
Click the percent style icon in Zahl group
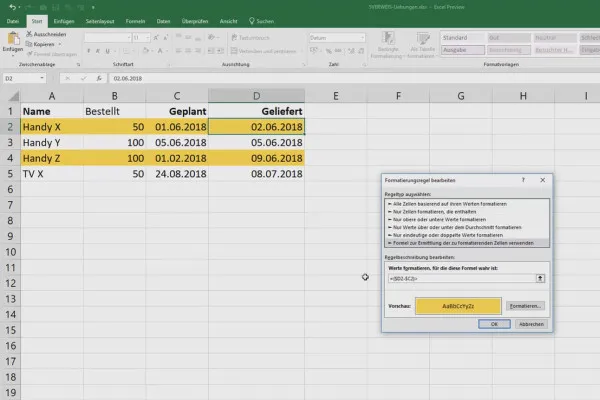click(328, 51)
